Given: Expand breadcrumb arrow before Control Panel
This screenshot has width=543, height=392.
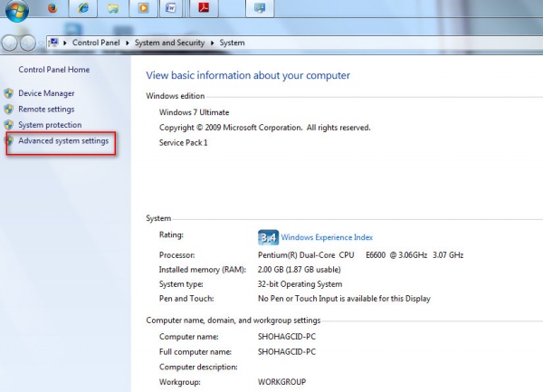Looking at the screenshot, I should [65, 43].
